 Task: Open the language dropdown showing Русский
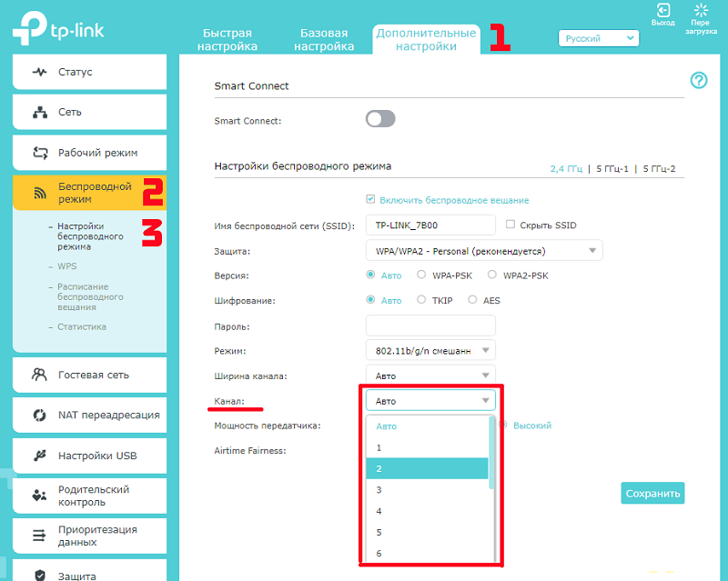click(x=598, y=39)
